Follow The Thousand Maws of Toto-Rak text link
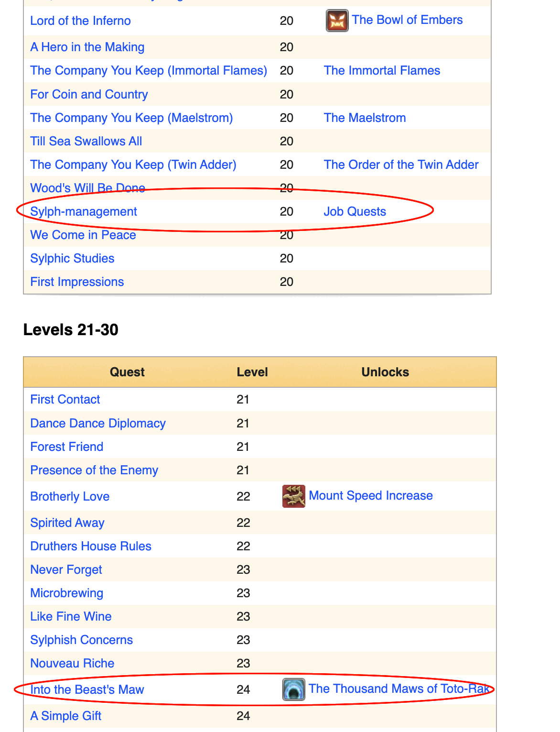 coord(399,688)
